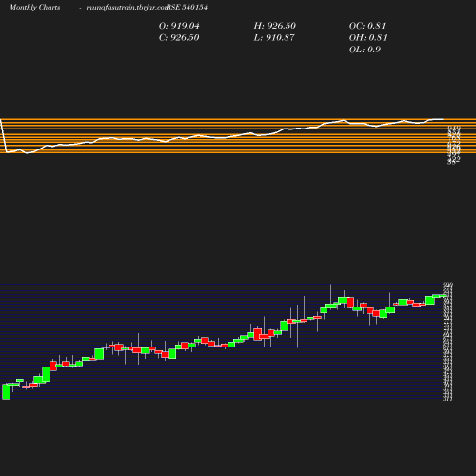The height and width of the screenshot is (476, 476).
Task: Select the close price "C: 926.50"
Action: click(x=179, y=38)
